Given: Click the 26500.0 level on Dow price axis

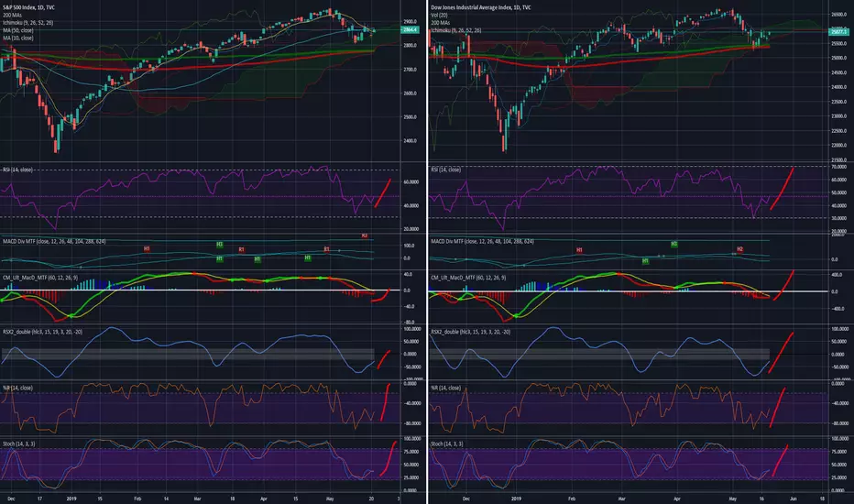Looking at the screenshot, I should pos(838,15).
